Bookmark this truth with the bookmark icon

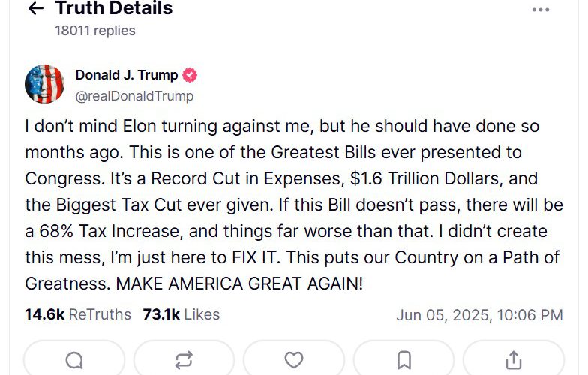[403, 360]
